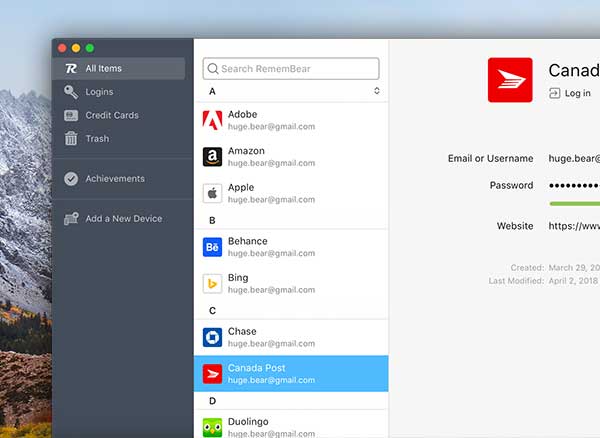600x438 pixels.
Task: Open the sort order stepper arrows
Action: click(377, 91)
